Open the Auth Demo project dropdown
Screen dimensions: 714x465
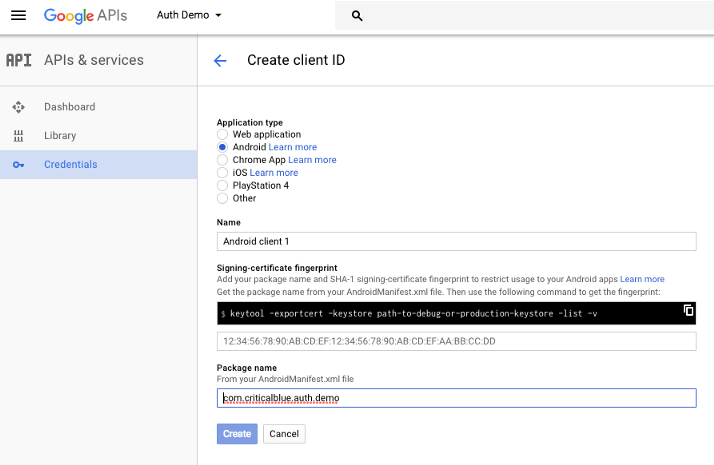(189, 15)
